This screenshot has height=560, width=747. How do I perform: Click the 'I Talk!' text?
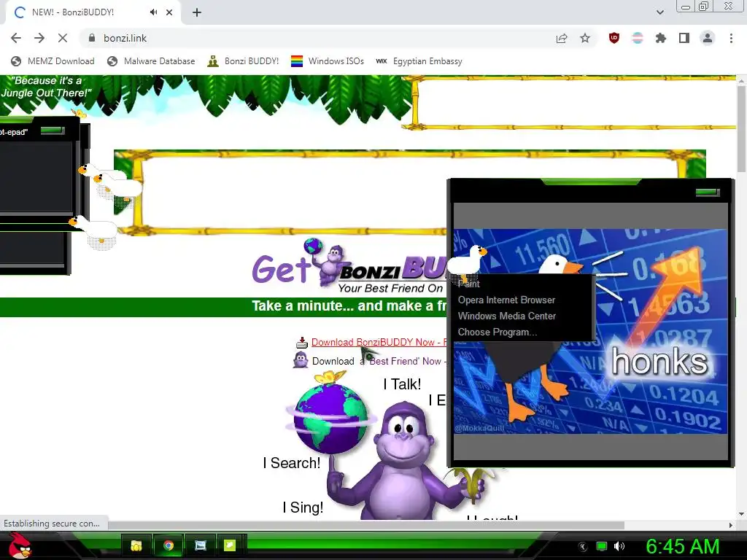[x=402, y=384]
